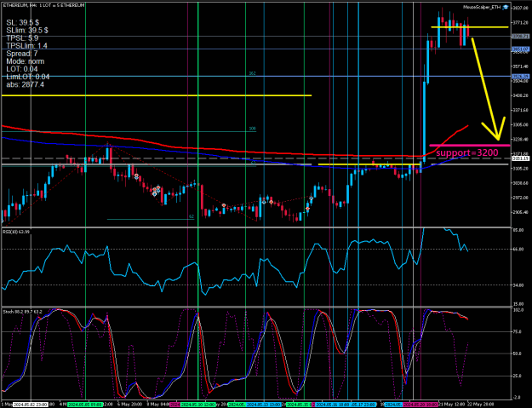Click the 3771.20 price scale label
This screenshot has height=408, width=532.
pos(520,22)
